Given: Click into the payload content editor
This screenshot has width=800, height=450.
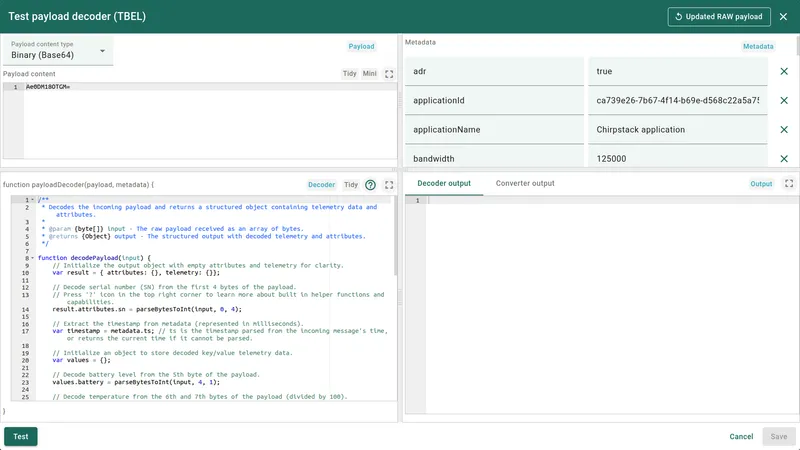Looking at the screenshot, I should point(210,121).
